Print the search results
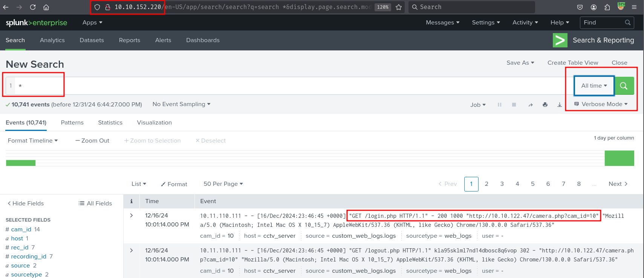Screen dimensions: 644x278 pos(545,105)
